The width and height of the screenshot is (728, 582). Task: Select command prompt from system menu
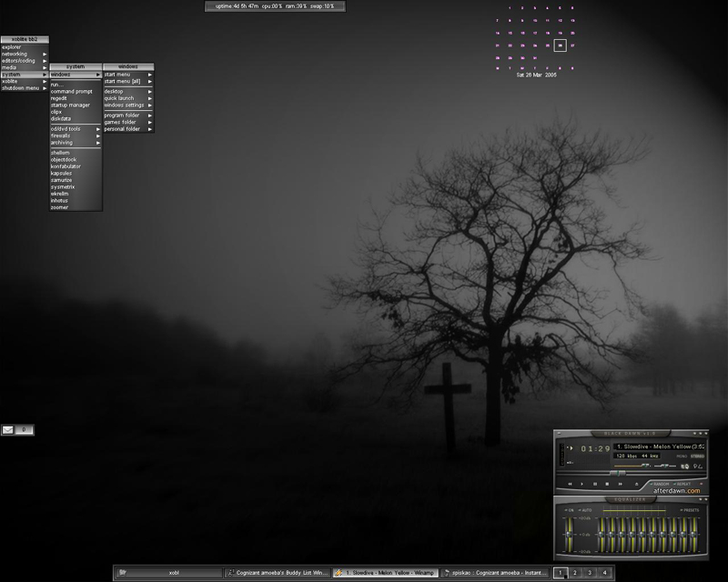pyautogui.click(x=72, y=92)
